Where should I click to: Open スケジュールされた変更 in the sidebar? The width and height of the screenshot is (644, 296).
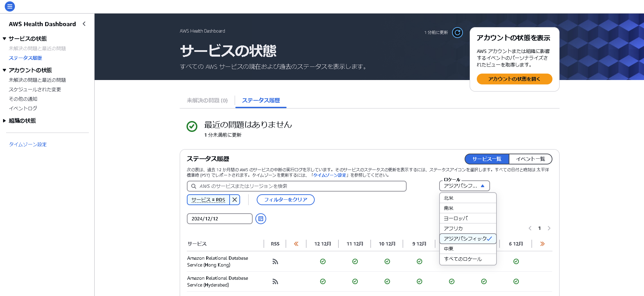tap(35, 90)
